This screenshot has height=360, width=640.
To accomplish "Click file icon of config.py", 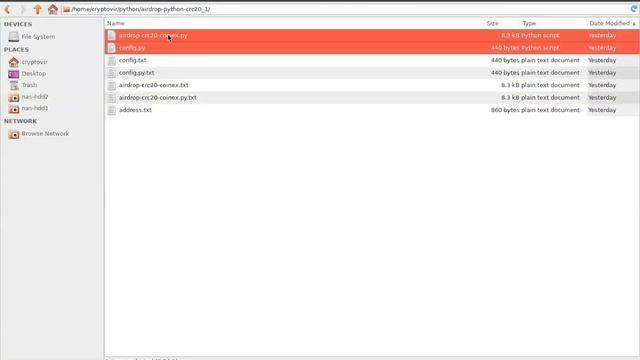I will (111, 48).
